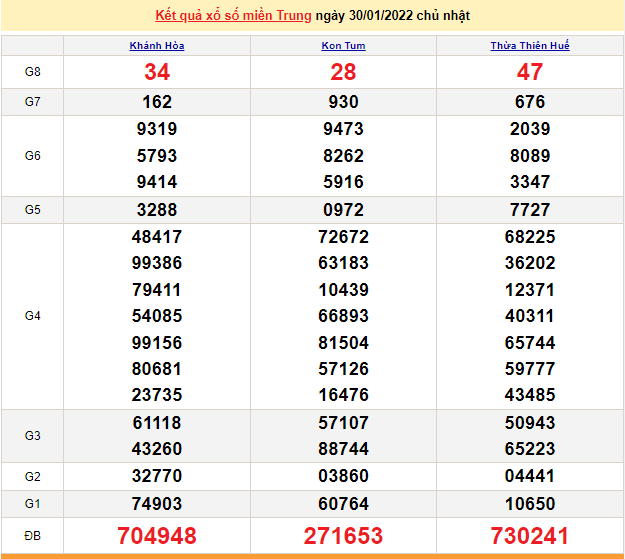Click Khánh Hòa special prize number 704948
The image size is (625, 559).
(157, 536)
